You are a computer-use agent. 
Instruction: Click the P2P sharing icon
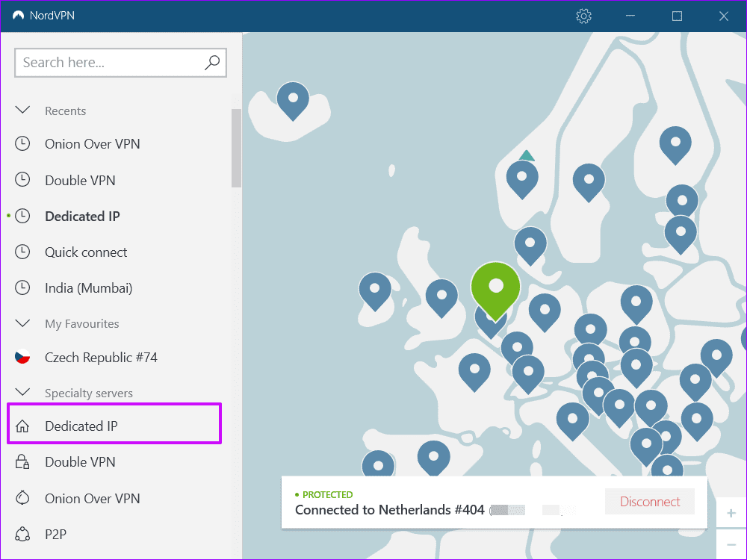(x=22, y=534)
